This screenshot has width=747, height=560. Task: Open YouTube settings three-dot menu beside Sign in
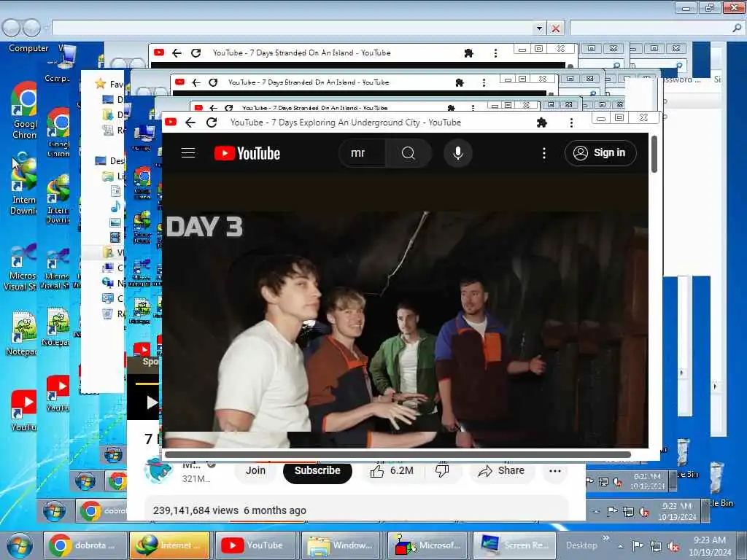[x=544, y=153]
